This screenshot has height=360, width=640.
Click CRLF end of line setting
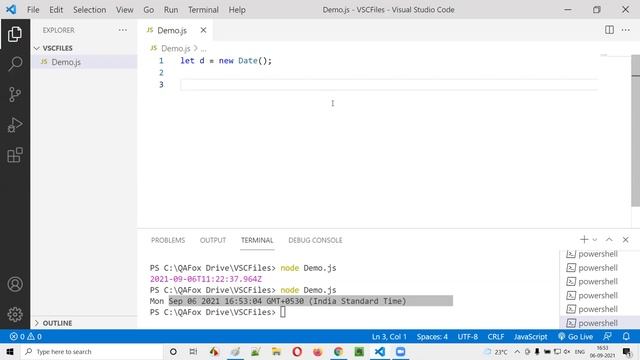click(496, 337)
